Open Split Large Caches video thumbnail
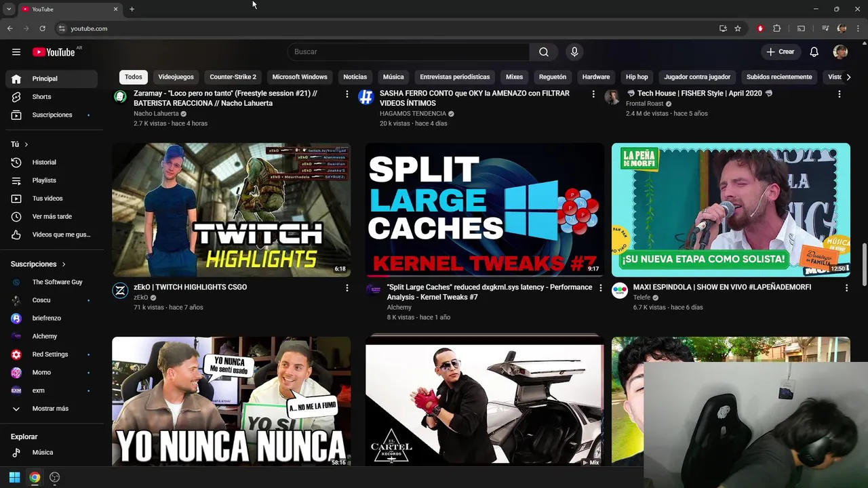Viewport: 868px width, 488px height. pyautogui.click(x=484, y=209)
